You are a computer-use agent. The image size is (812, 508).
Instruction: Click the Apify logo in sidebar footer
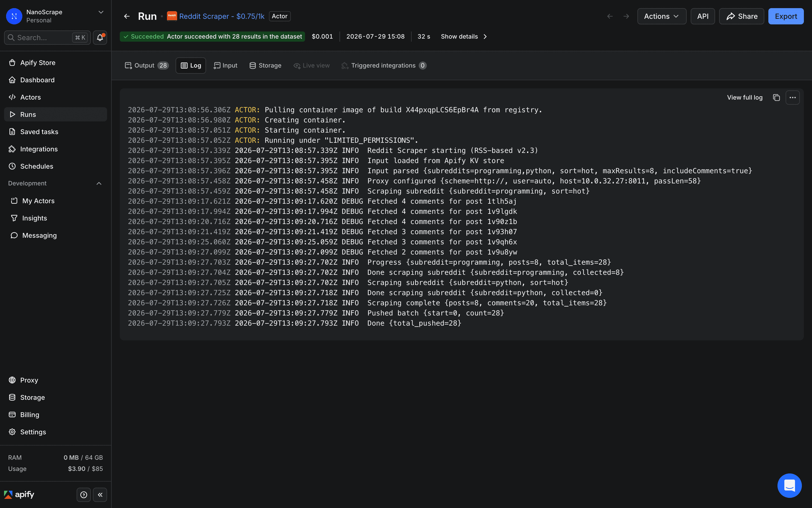click(19, 495)
